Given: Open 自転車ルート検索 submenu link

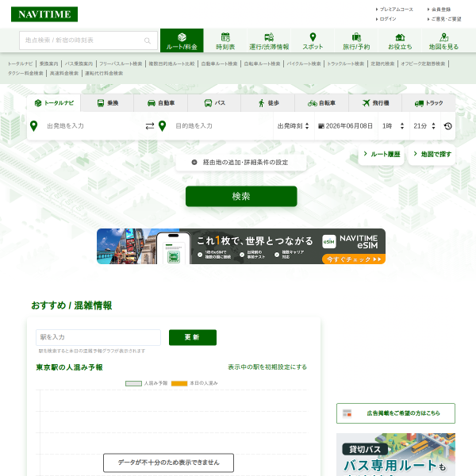Looking at the screenshot, I should tap(263, 63).
